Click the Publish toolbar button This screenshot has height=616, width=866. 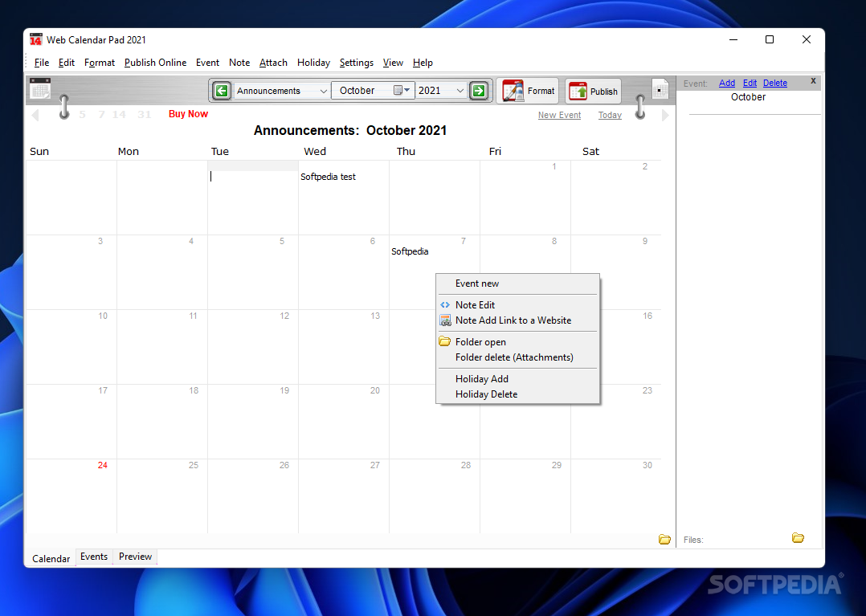[x=593, y=91]
